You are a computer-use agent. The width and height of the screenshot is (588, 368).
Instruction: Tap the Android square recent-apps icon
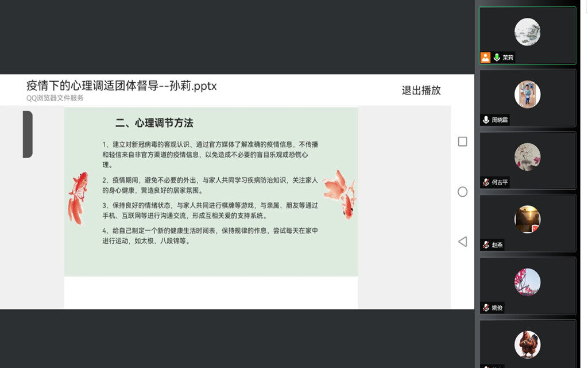[x=462, y=141]
